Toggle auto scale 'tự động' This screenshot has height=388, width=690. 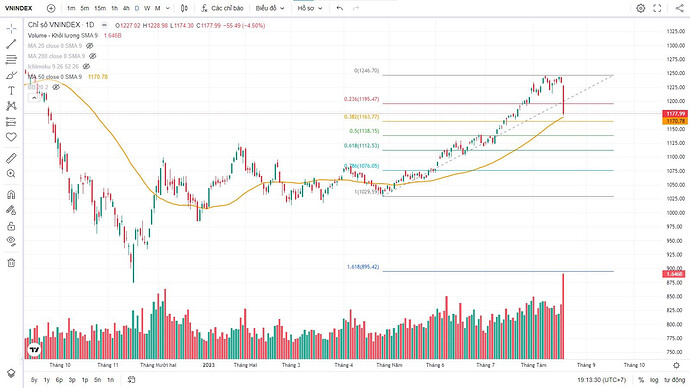click(674, 380)
